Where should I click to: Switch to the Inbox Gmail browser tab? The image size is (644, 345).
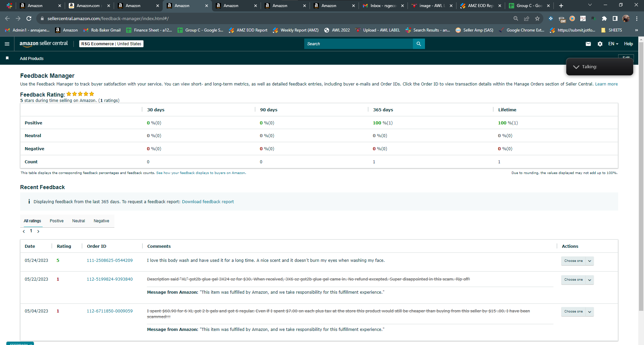click(383, 6)
